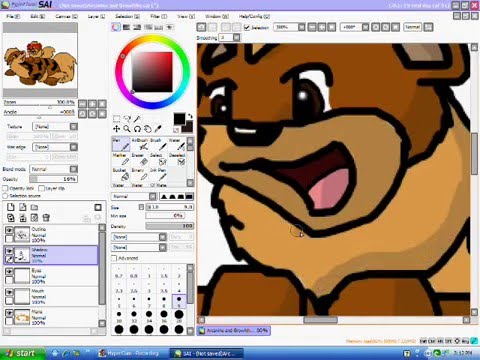480x360 pixels.
Task: Select brush size 5 preset
Action: coord(119,301)
